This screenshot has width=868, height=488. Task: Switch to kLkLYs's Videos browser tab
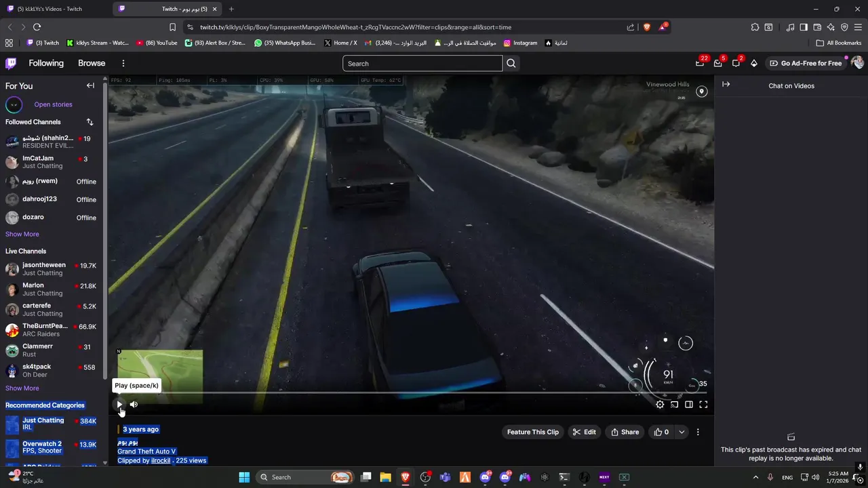point(54,9)
